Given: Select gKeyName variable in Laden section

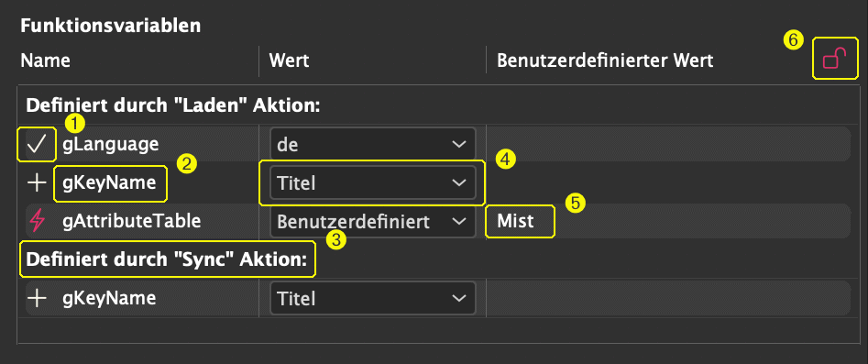Looking at the screenshot, I should point(109,182).
